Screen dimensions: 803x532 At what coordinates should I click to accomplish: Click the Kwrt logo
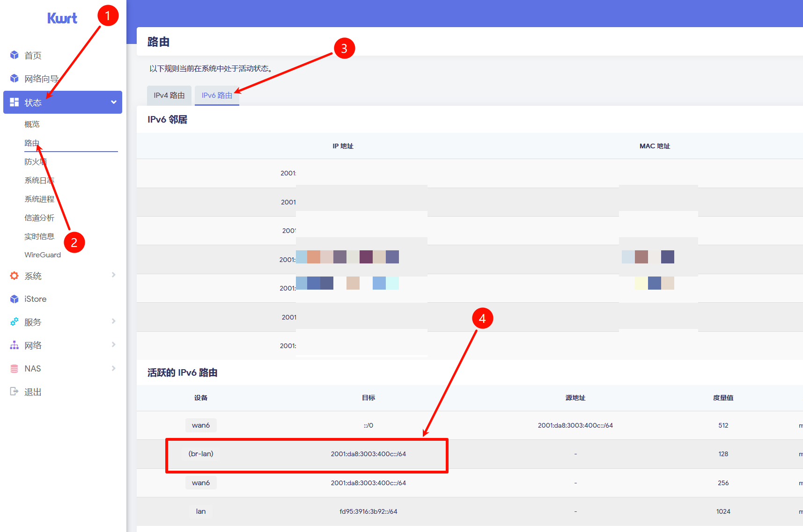(x=62, y=18)
